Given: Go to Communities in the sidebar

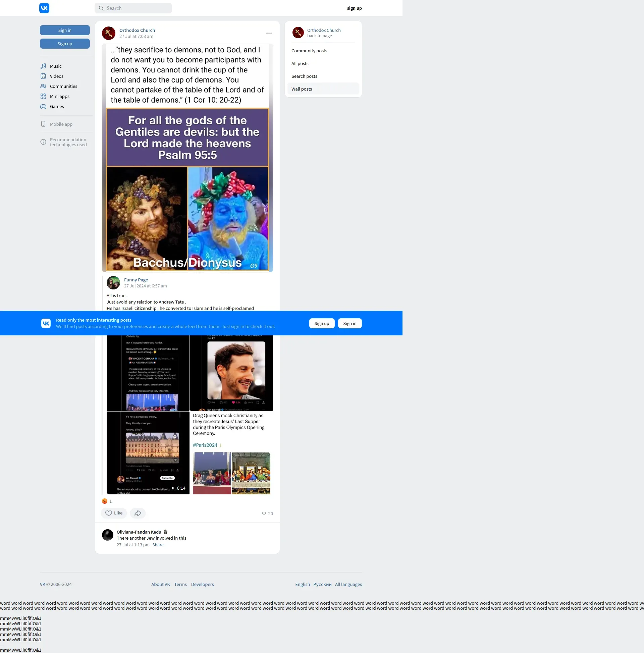Looking at the screenshot, I should pyautogui.click(x=63, y=87).
